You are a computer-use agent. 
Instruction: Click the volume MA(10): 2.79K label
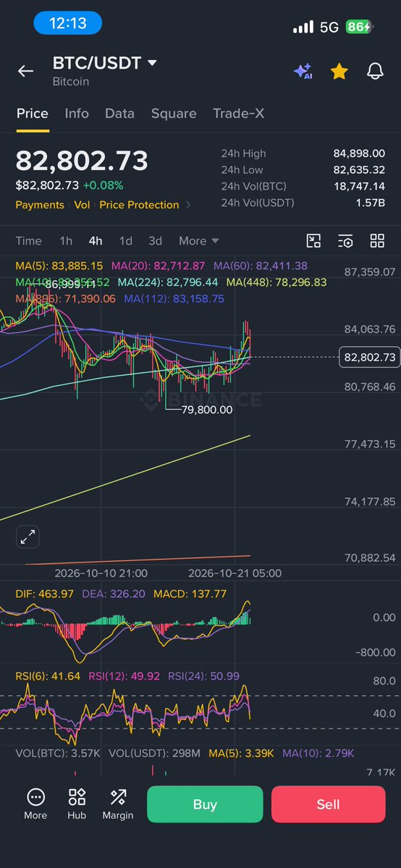coord(318,753)
